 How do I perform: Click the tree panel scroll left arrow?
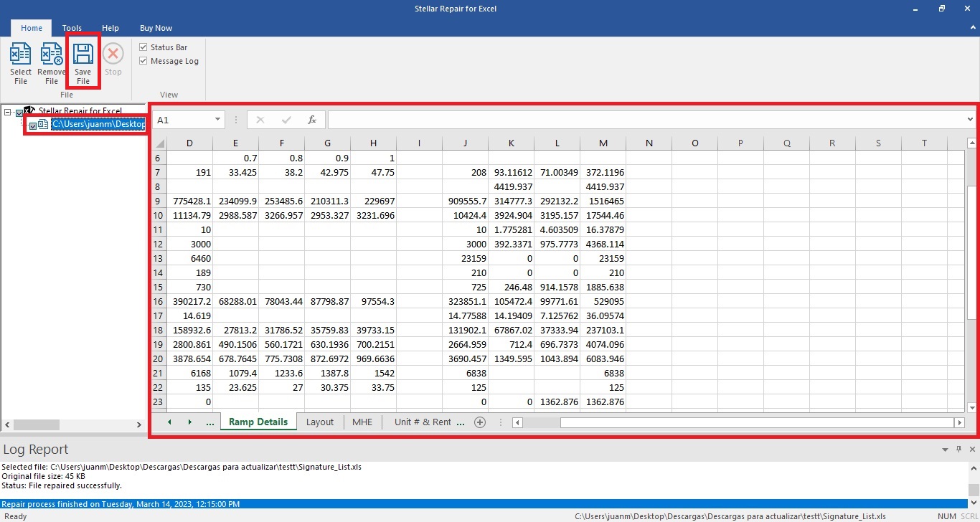pyautogui.click(x=7, y=425)
